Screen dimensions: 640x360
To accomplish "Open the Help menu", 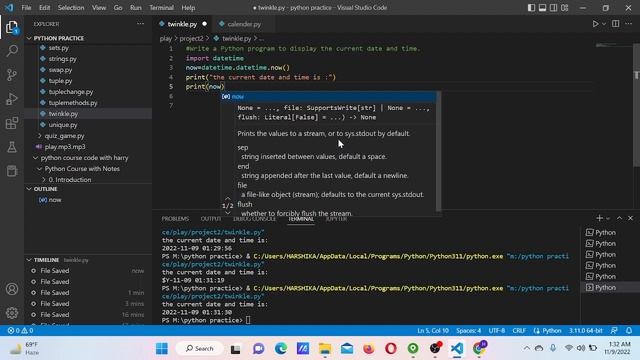I will tap(188, 8).
